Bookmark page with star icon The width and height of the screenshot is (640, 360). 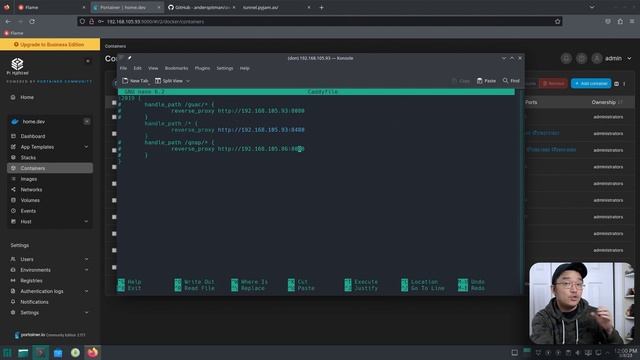click(x=557, y=21)
